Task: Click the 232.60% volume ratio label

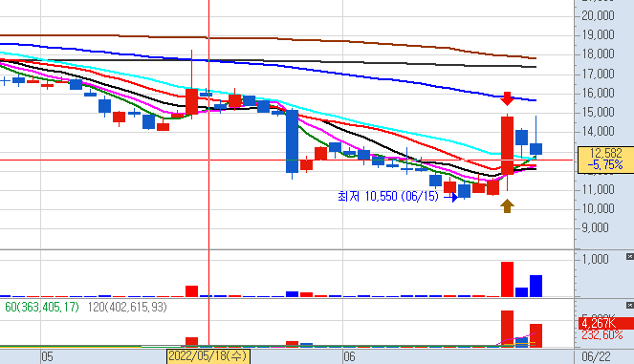Action: coord(602,335)
